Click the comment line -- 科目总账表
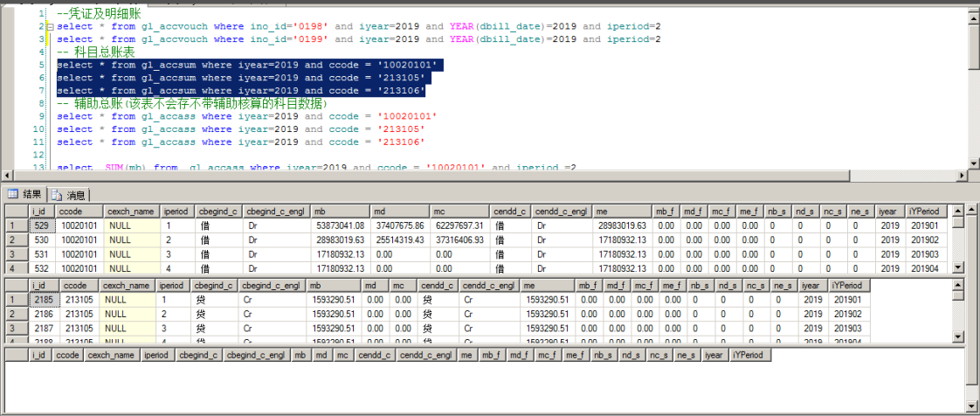This screenshot has height=416, width=980. point(95,52)
